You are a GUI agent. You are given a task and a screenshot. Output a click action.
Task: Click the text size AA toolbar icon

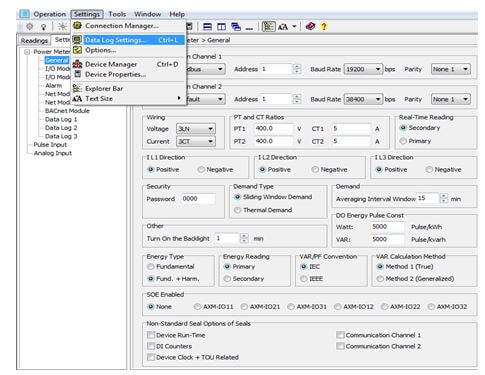(283, 27)
